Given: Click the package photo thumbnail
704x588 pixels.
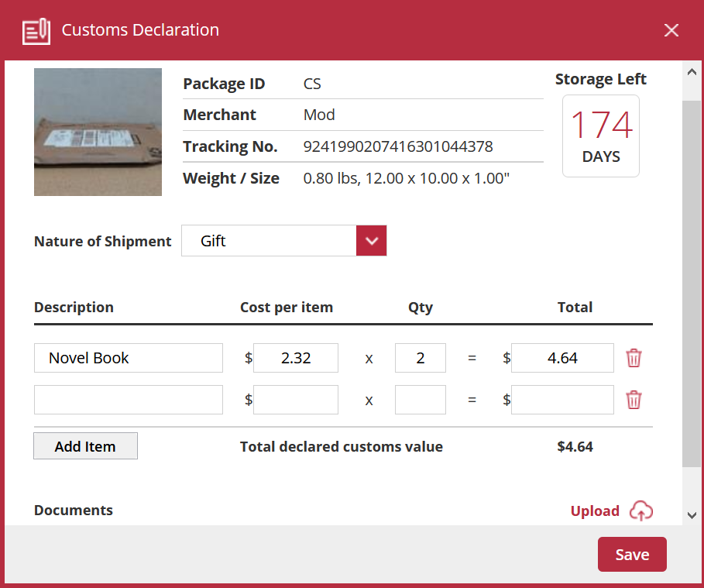Looking at the screenshot, I should point(98,132).
